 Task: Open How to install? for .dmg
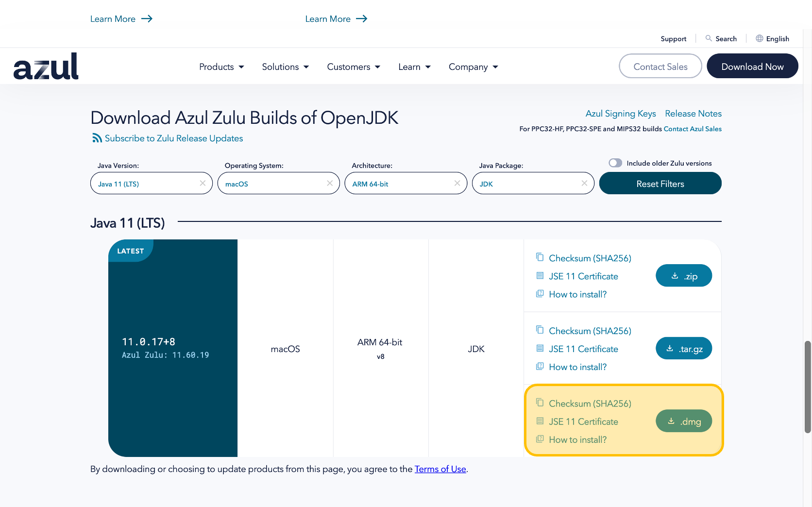577,439
